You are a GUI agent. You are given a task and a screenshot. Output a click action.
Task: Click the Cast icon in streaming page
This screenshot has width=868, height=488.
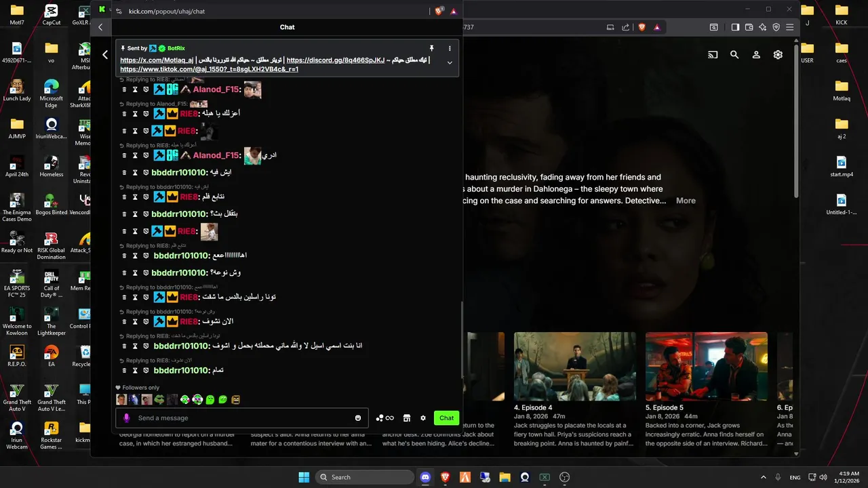click(713, 55)
